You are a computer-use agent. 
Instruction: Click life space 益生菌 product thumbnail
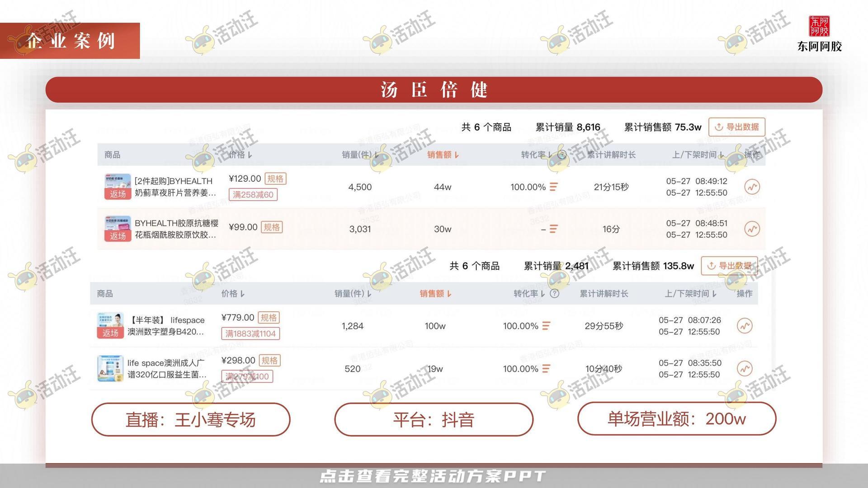110,369
